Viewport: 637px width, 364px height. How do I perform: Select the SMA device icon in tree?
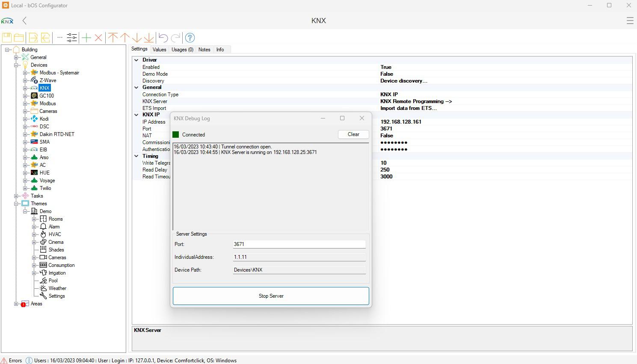tap(34, 142)
